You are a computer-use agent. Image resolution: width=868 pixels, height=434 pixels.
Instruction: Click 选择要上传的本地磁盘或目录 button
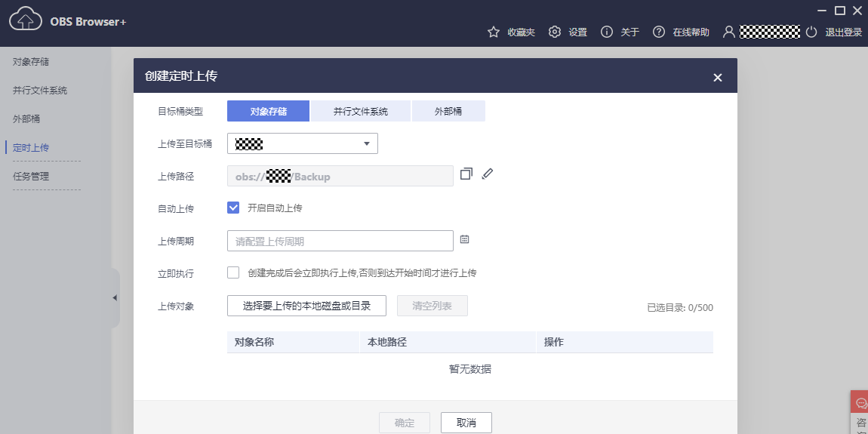pos(306,306)
